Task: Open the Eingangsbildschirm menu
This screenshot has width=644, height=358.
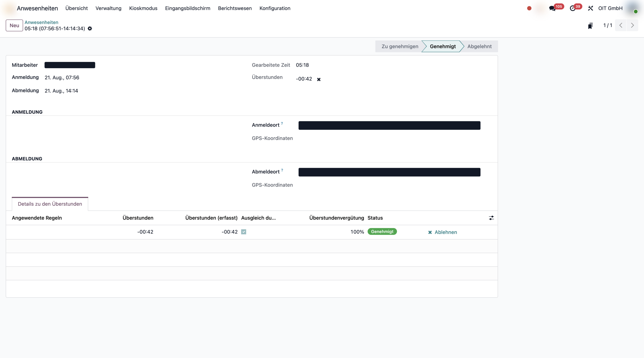Action: coord(188,8)
